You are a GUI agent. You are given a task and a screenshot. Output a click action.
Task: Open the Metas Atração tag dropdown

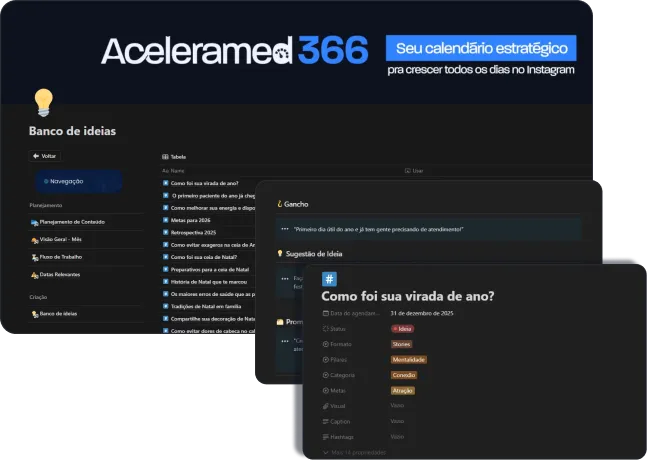click(x=403, y=391)
